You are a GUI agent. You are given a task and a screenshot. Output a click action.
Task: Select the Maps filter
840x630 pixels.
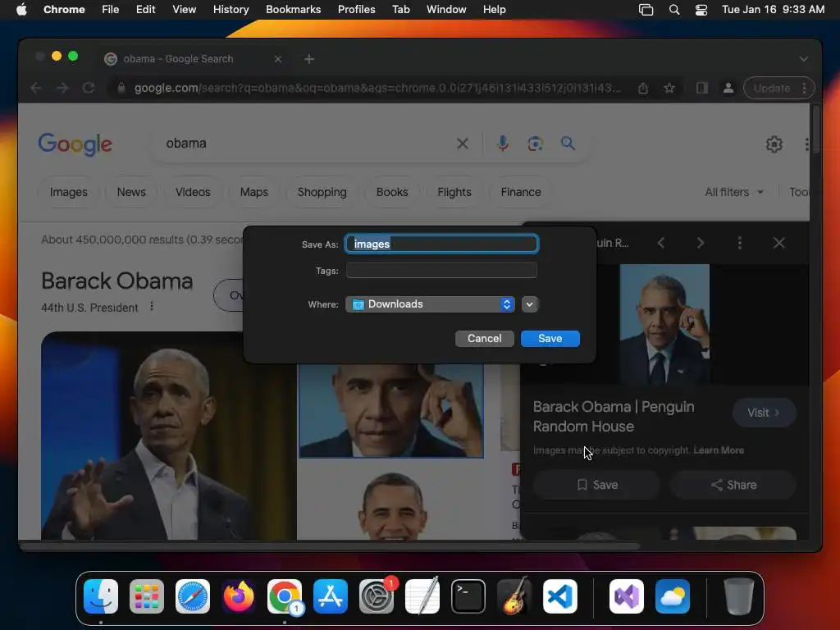click(x=254, y=192)
